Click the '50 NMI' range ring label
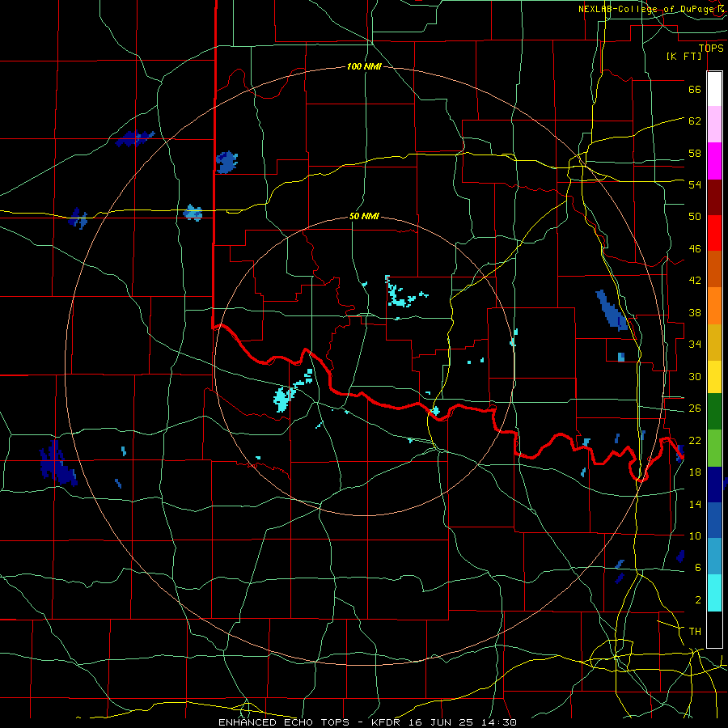The image size is (728, 728). 364,216
